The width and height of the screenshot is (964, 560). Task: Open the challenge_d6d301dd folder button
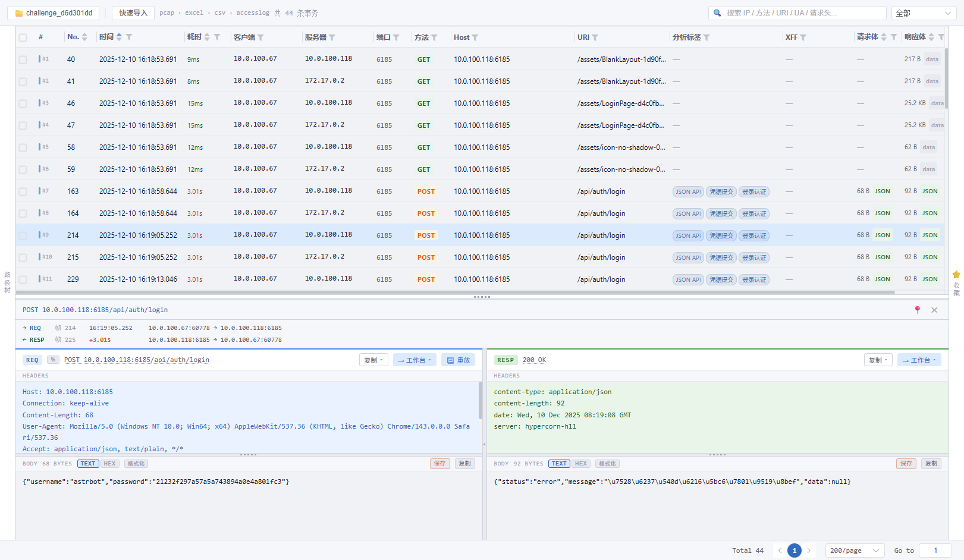[53, 13]
